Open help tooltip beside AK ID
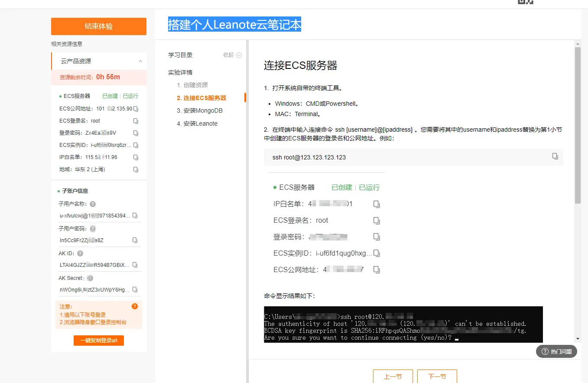This screenshot has width=588, height=383. click(x=80, y=253)
